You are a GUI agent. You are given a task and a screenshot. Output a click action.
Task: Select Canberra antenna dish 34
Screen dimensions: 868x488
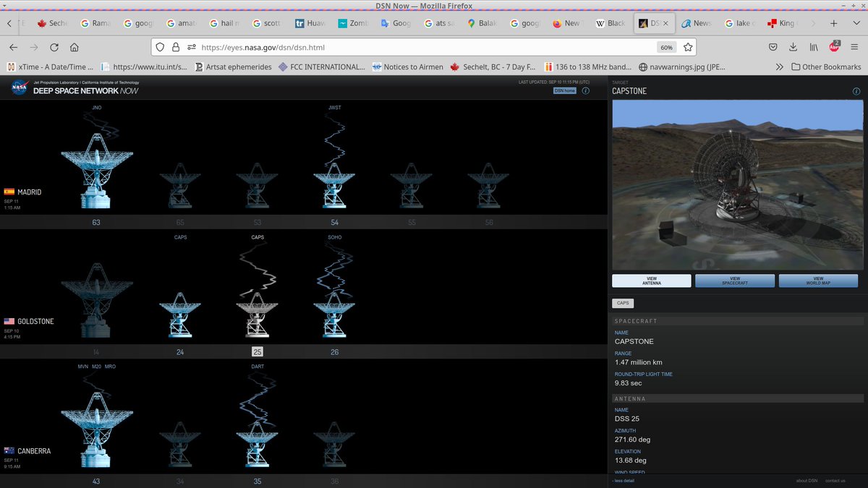pyautogui.click(x=180, y=444)
